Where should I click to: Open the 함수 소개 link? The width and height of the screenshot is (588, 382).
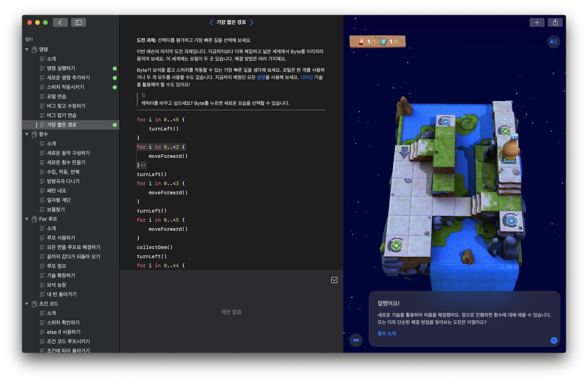386,333
